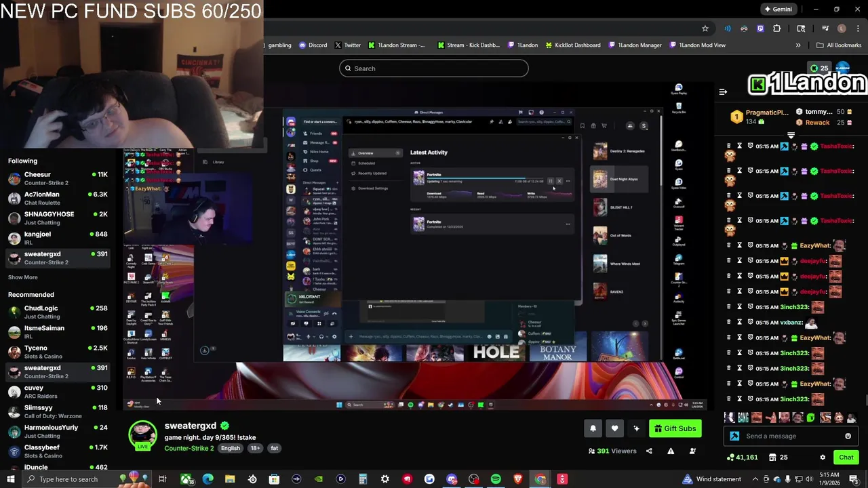The width and height of the screenshot is (868, 488).
Task: Open Brave browser from the taskbar
Action: (x=518, y=479)
